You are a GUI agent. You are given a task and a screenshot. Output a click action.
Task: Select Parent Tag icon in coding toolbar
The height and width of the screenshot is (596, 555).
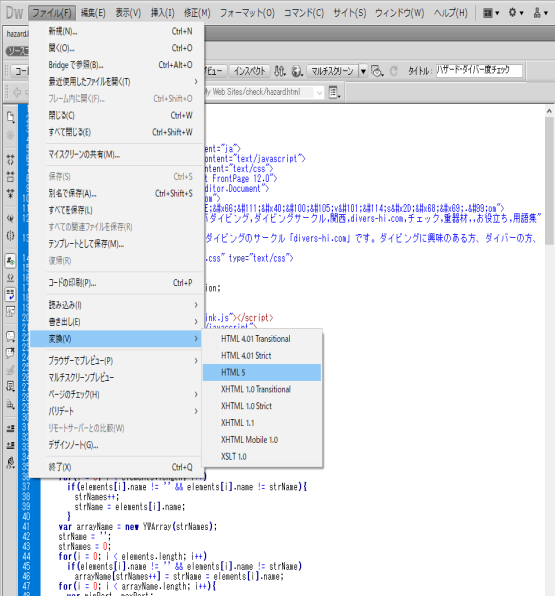(x=11, y=218)
